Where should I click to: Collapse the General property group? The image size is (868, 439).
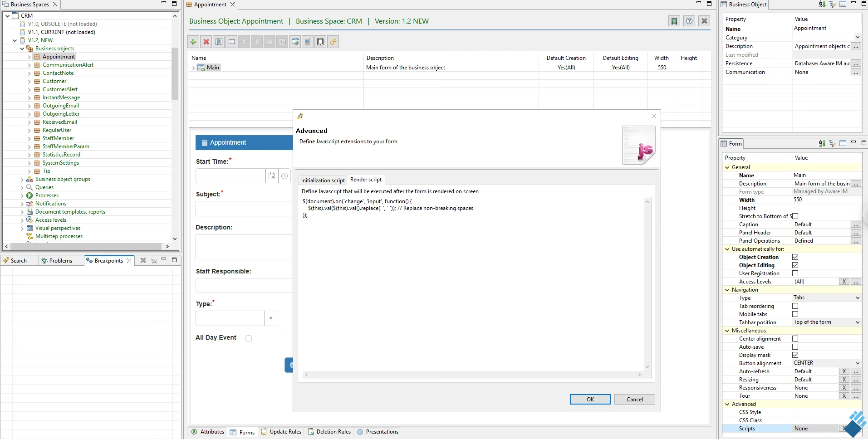click(x=727, y=167)
